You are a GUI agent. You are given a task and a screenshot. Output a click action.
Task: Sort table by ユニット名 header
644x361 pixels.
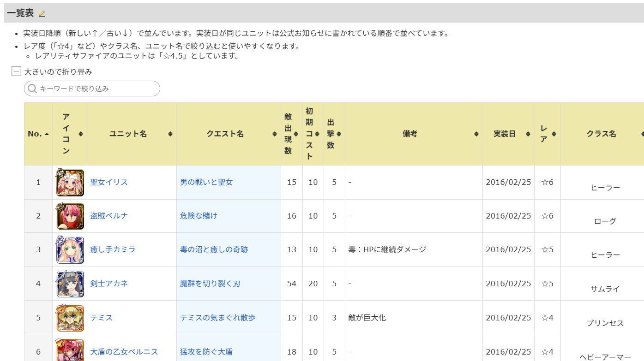(132, 134)
